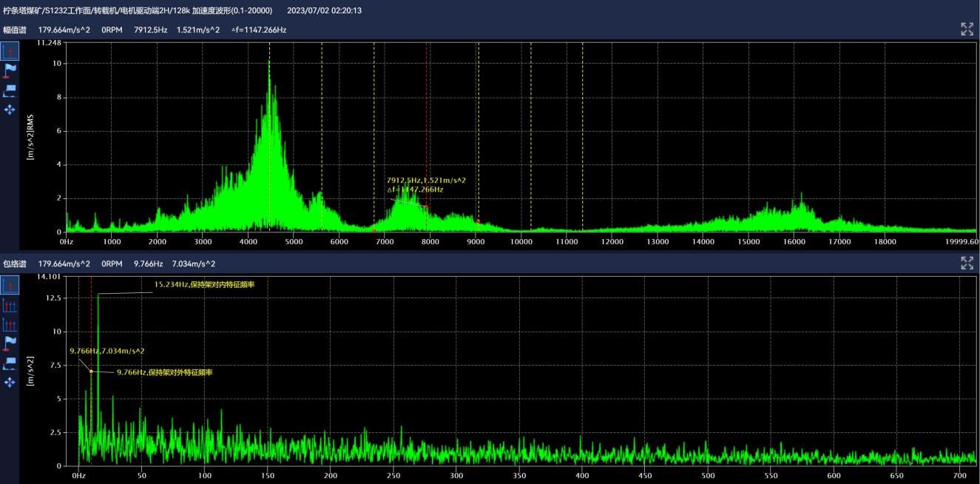Click the tallest peak near 4500Hz in spectrum
980x484 pixels.
tap(269, 63)
